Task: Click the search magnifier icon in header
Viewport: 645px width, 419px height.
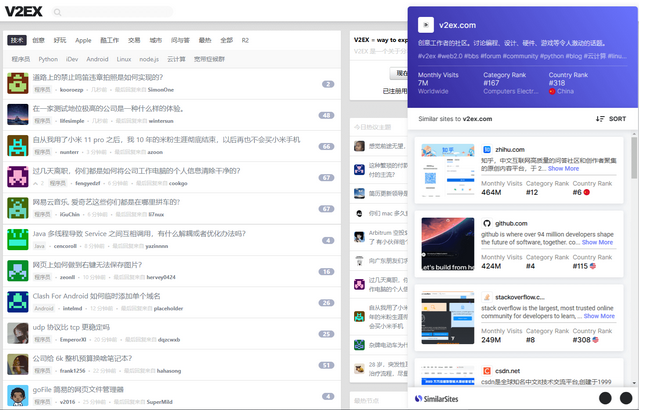Action: [x=58, y=12]
